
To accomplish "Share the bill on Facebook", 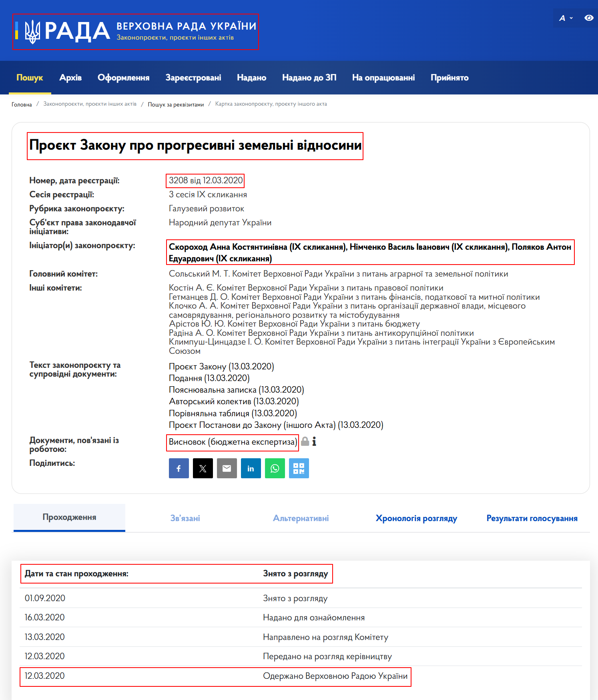I will click(x=179, y=468).
